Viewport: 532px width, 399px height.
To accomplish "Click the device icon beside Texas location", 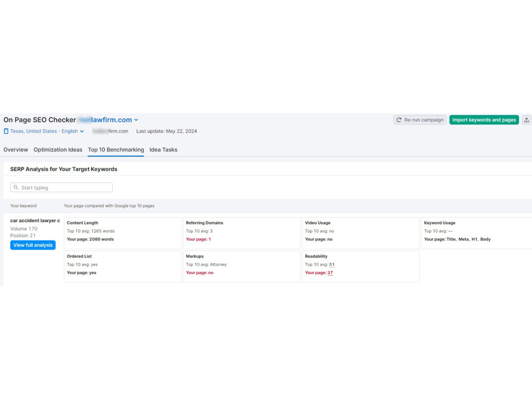I will click(6, 131).
